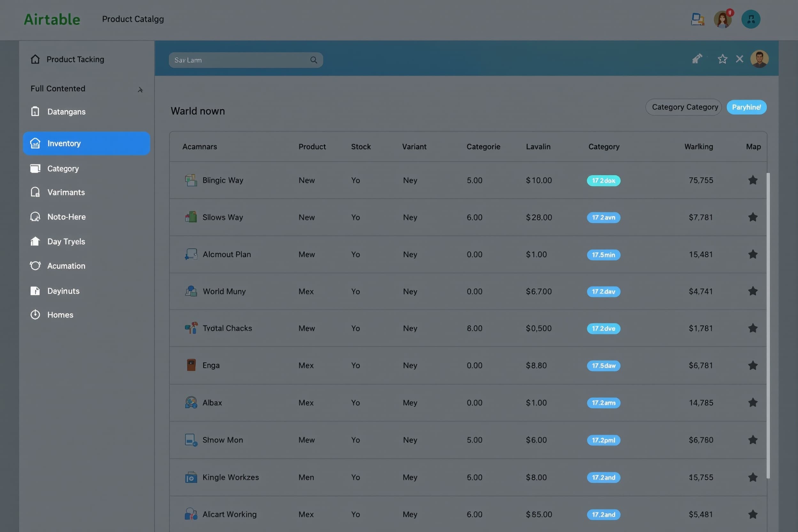This screenshot has width=798, height=532.
Task: Open Datangans in the sidebar
Action: point(58,112)
